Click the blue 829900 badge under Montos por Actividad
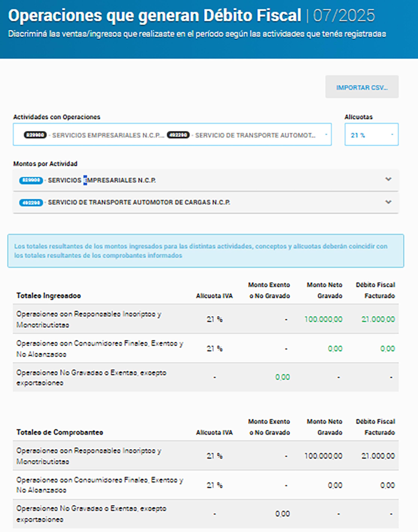This screenshot has width=418, height=532. 31,180
